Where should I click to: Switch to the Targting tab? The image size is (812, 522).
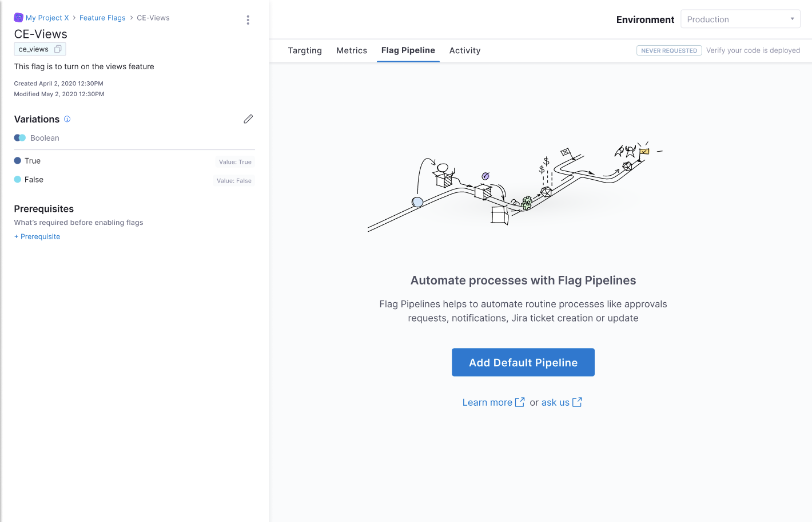coord(305,51)
